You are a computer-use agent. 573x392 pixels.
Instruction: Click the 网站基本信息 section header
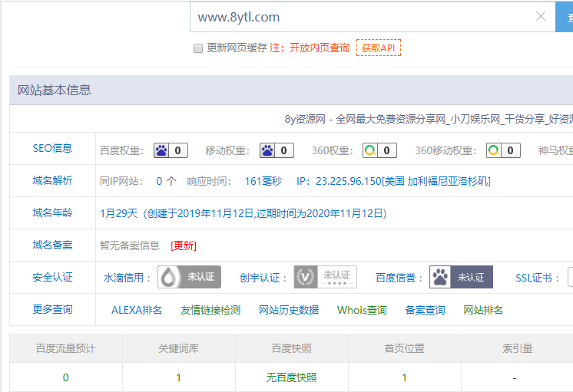coord(54,90)
